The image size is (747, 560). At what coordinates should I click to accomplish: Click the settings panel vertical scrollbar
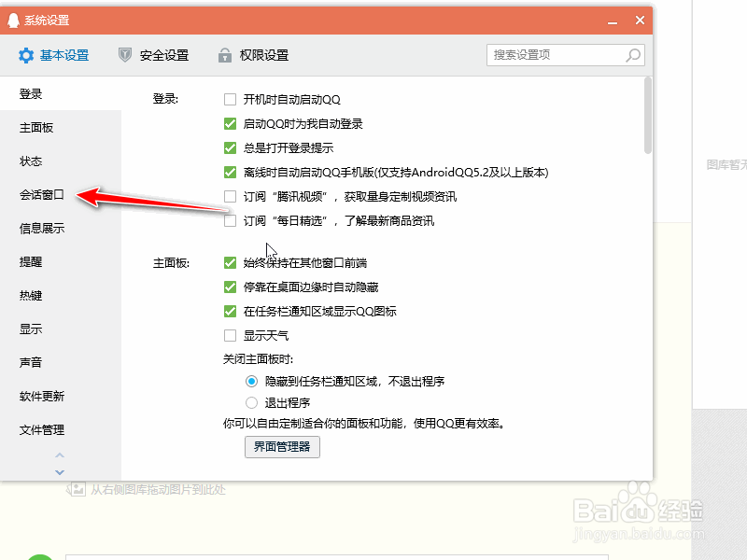click(x=647, y=116)
